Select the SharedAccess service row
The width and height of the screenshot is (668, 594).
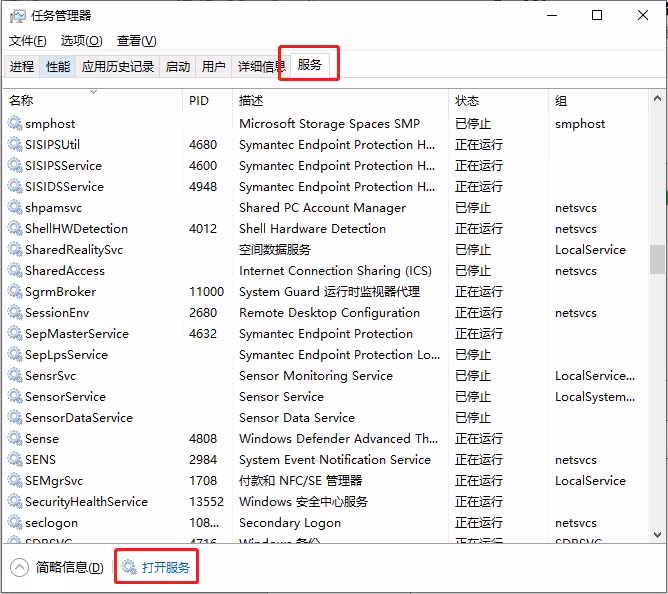[65, 271]
